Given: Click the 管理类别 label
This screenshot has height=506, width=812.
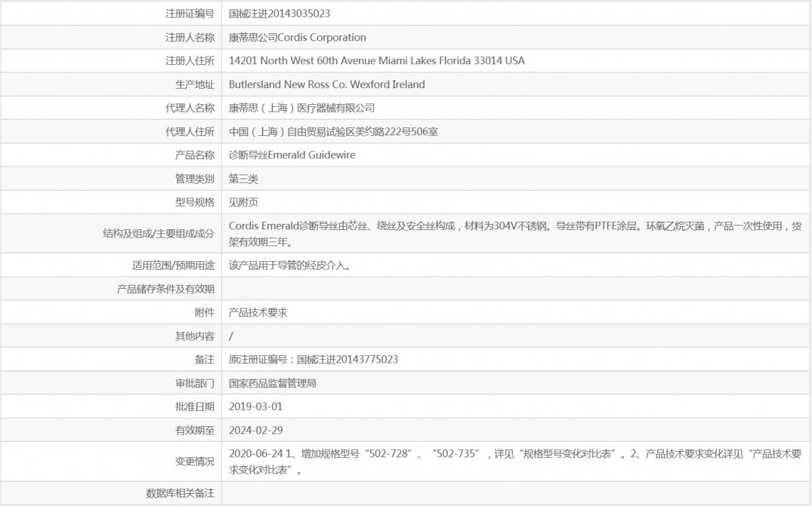Looking at the screenshot, I should (x=195, y=179).
